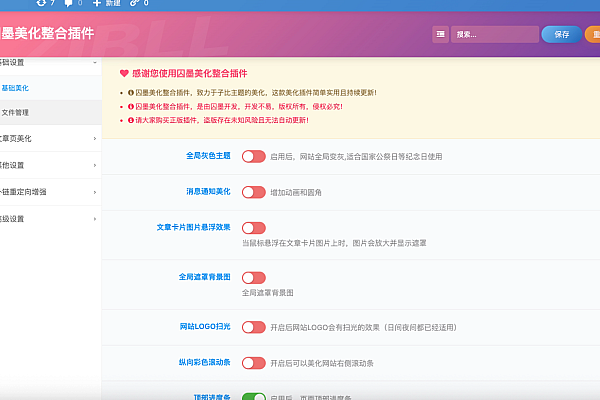The height and width of the screenshot is (400, 600).
Task: Expand the 其他设置 sidebar chevron
Action: coord(95,165)
